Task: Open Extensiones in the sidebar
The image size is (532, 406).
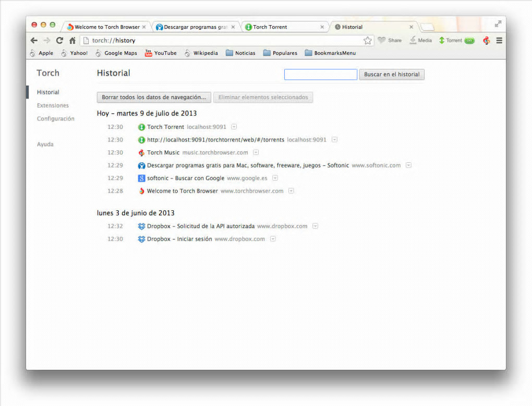Action: tap(53, 105)
